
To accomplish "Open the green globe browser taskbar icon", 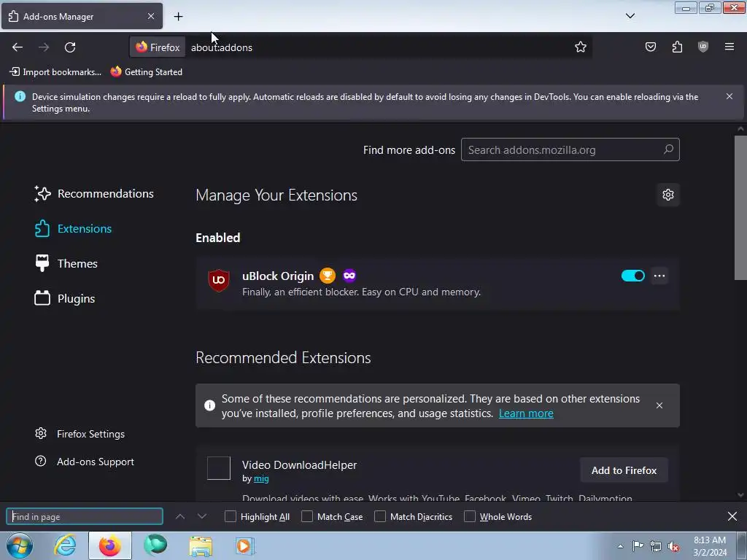I will click(x=155, y=545).
